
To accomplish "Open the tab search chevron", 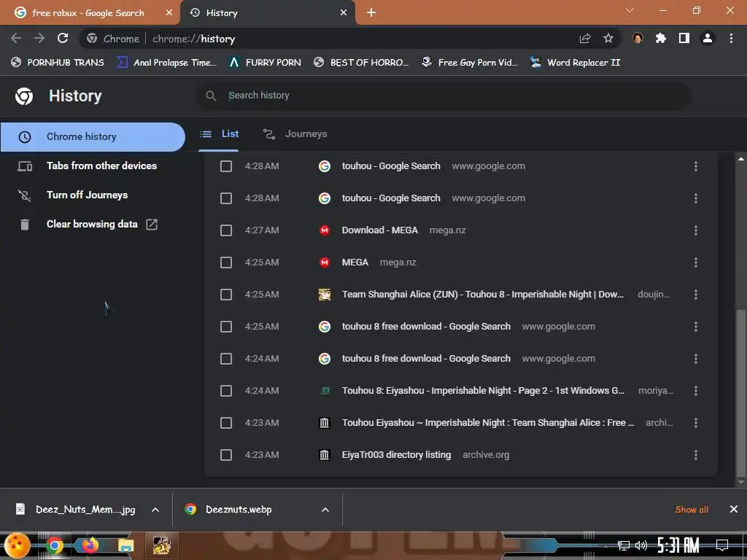I will click(x=630, y=10).
